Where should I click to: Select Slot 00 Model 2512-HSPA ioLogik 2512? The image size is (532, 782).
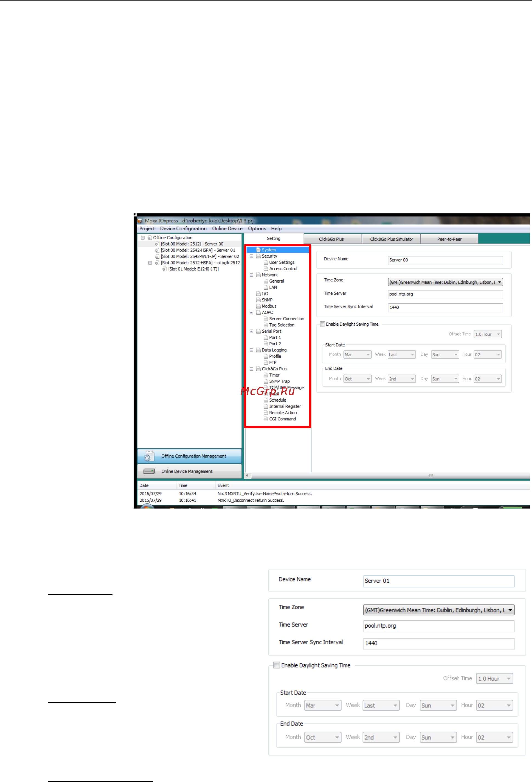pos(200,263)
